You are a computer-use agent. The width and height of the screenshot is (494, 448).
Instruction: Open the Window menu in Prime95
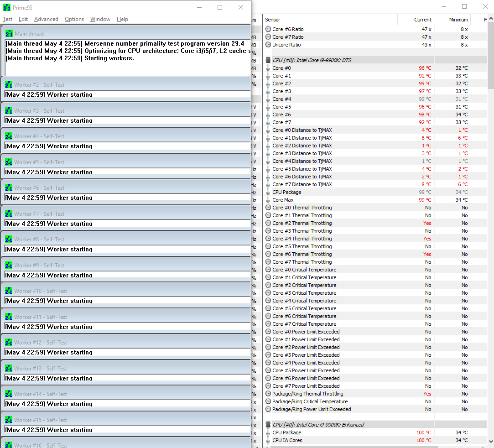click(x=100, y=19)
